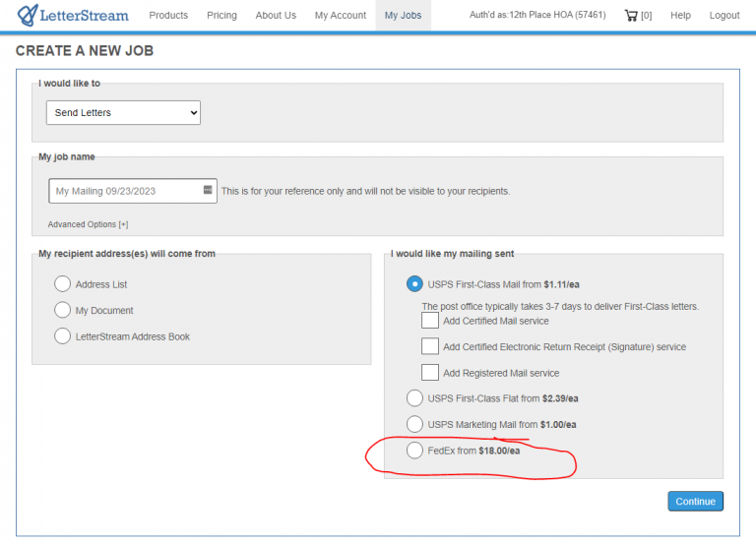Go to My Jobs tab

404,16
